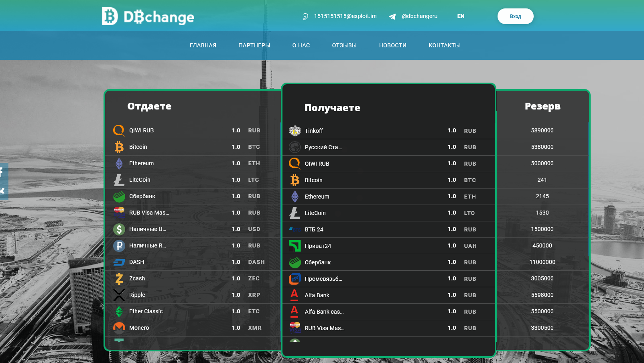Select RUB Visa Mastercard icon in Отдаете
The width and height of the screenshot is (644, 363).
[119, 213]
